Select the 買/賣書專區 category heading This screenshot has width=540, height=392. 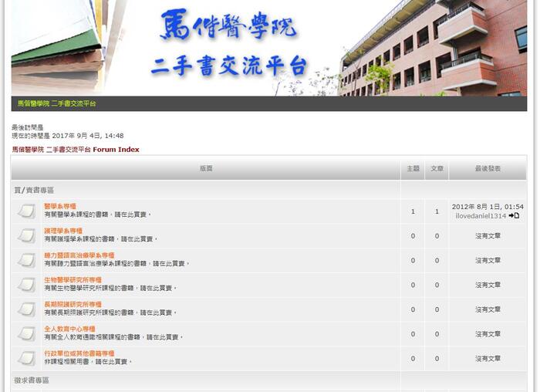[x=34, y=190]
